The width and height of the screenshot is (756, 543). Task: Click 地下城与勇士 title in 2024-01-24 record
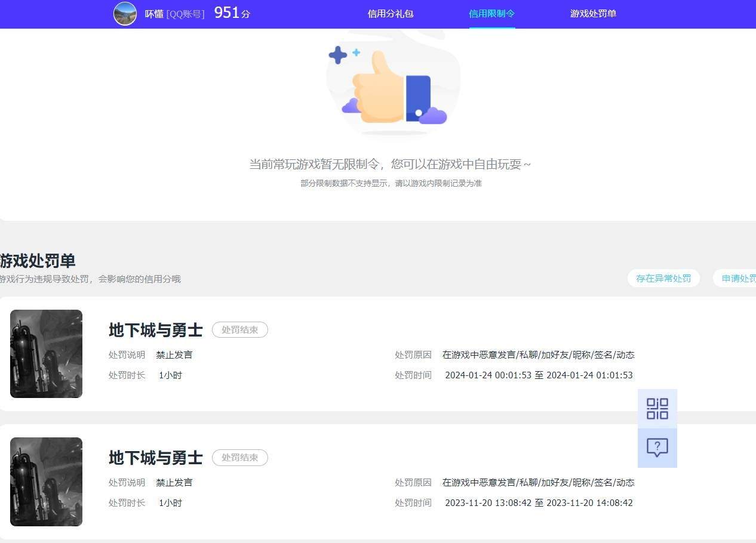point(156,330)
